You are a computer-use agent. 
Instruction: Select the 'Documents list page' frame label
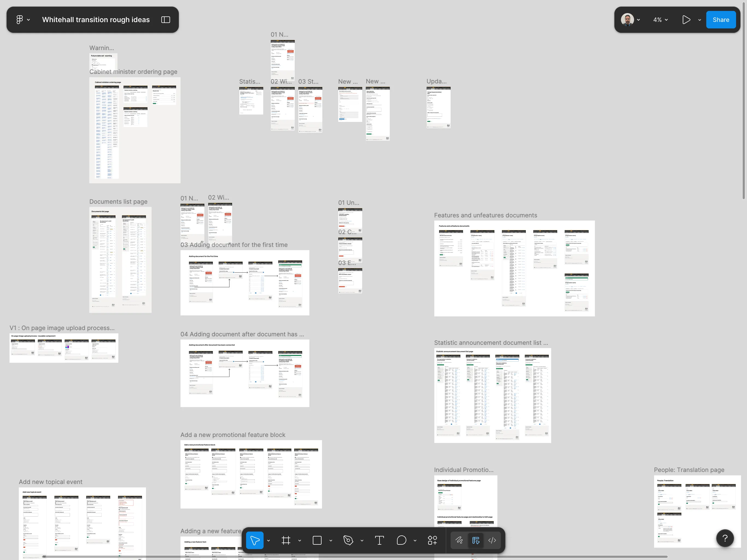118,201
